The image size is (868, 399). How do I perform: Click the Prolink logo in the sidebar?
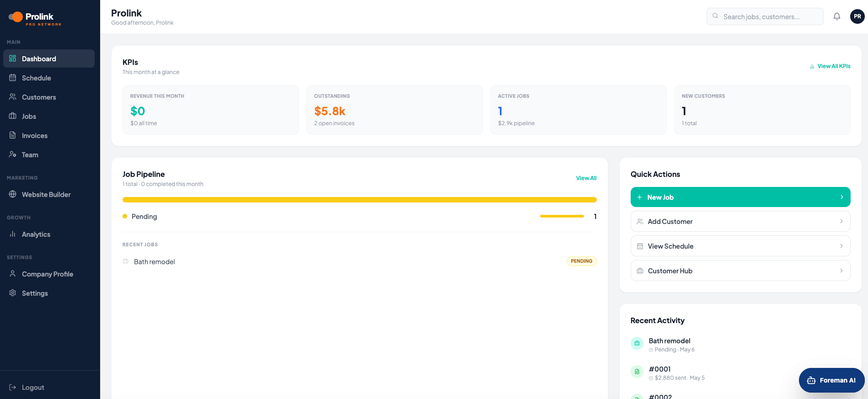point(35,18)
